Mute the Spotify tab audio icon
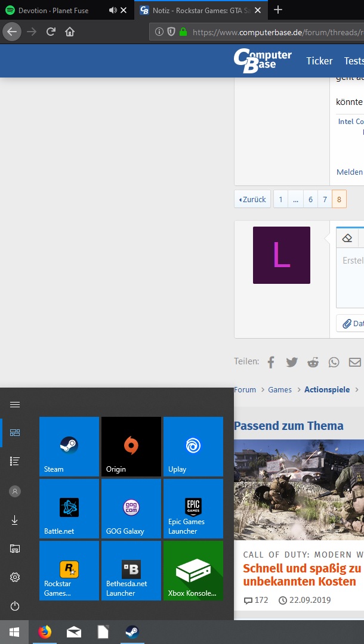The width and height of the screenshot is (364, 644). click(113, 10)
